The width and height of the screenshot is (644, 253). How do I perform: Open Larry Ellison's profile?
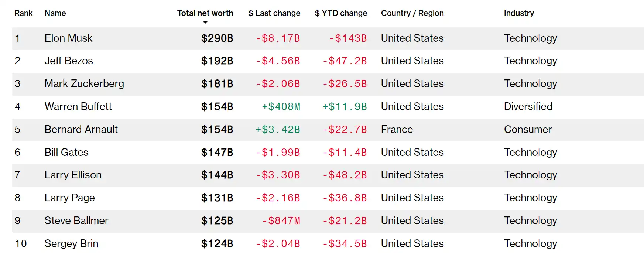tap(73, 175)
